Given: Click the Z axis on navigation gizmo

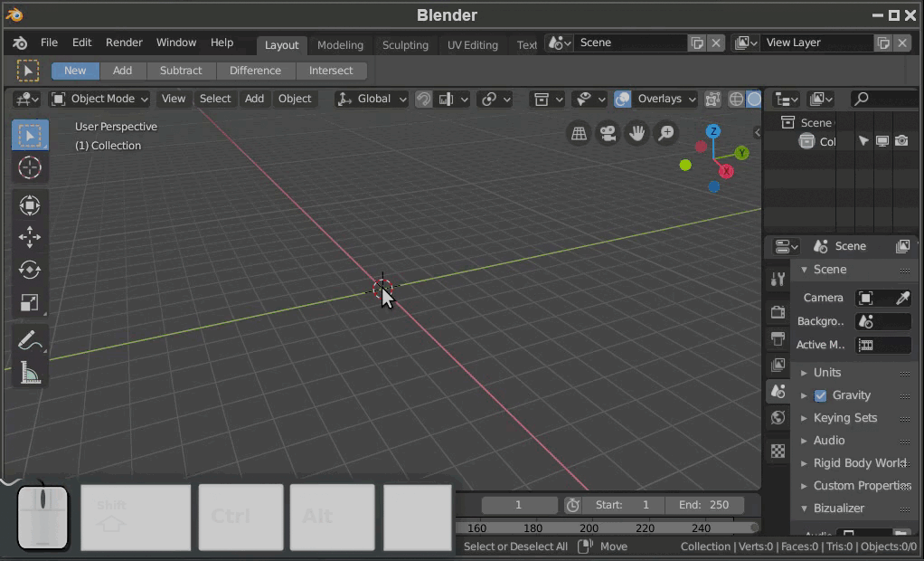Looking at the screenshot, I should [713, 131].
